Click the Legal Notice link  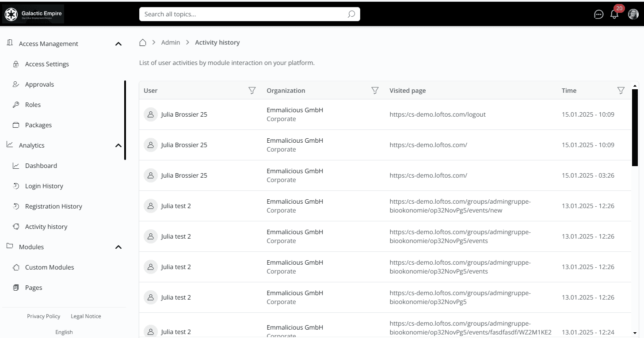point(86,316)
